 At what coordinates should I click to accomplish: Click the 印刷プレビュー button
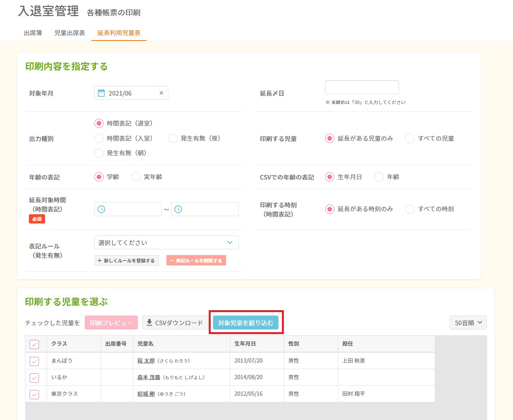tap(111, 323)
